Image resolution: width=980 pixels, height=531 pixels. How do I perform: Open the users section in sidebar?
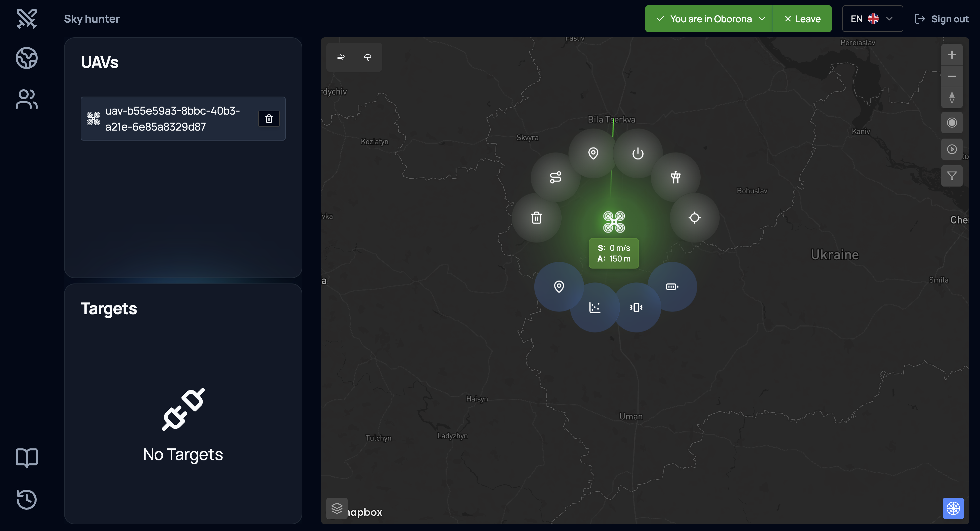(27, 100)
